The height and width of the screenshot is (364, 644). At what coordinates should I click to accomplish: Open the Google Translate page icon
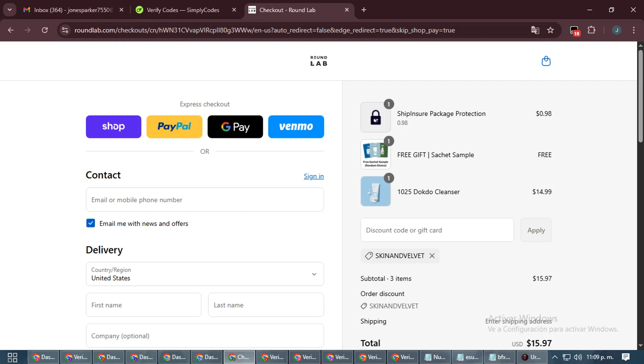click(x=535, y=30)
